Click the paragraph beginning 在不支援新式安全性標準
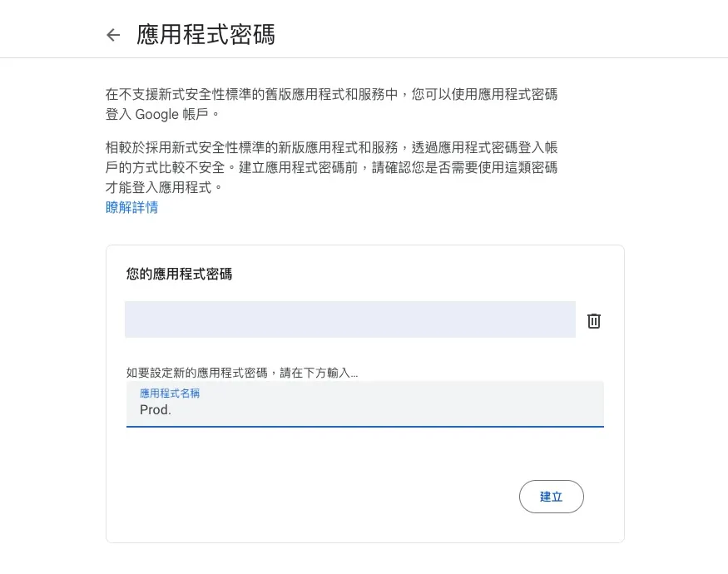 point(331,104)
